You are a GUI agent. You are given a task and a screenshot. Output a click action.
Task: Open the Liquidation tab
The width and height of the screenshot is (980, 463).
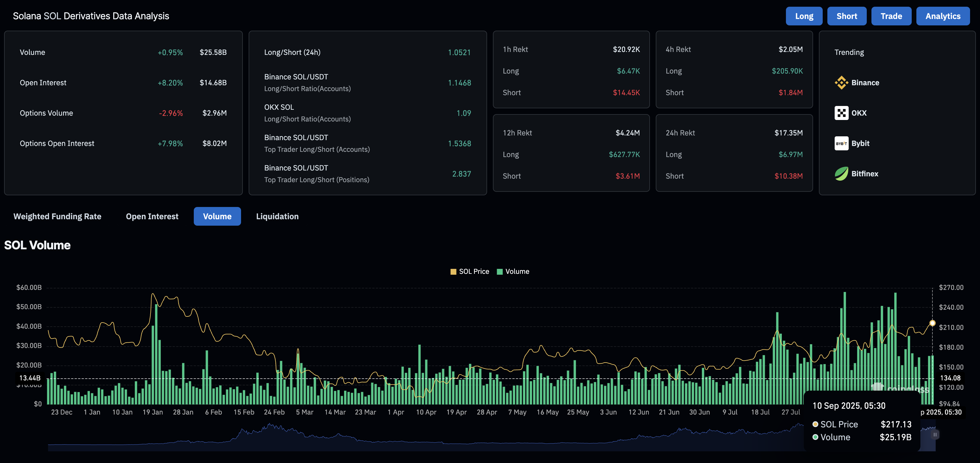[277, 217]
